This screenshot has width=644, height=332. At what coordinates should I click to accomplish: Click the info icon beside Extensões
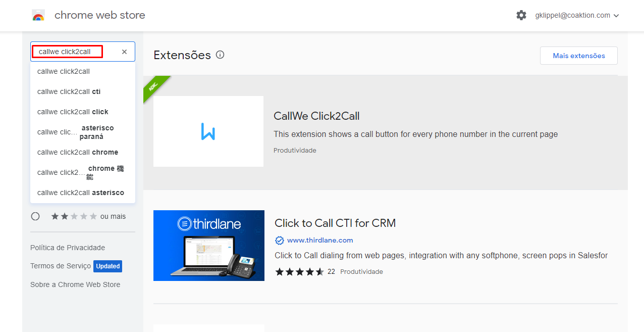coord(220,55)
